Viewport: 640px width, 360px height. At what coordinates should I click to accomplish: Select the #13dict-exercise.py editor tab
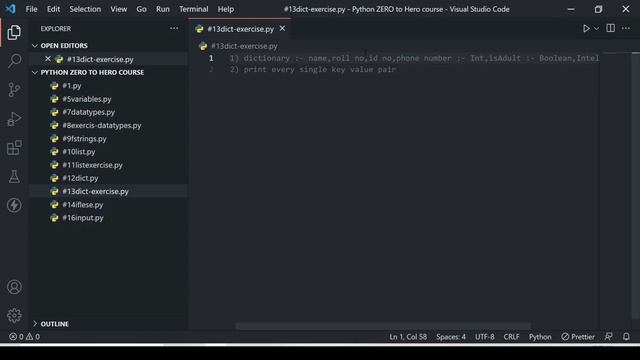point(240,29)
